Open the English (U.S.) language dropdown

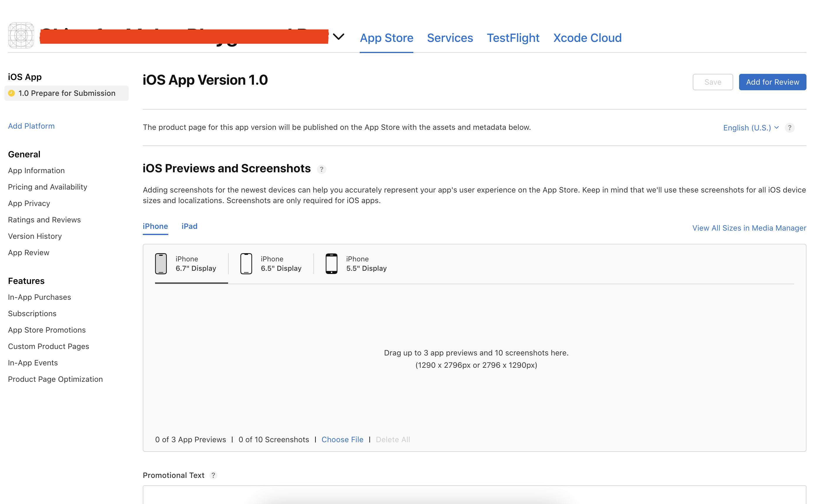750,128
